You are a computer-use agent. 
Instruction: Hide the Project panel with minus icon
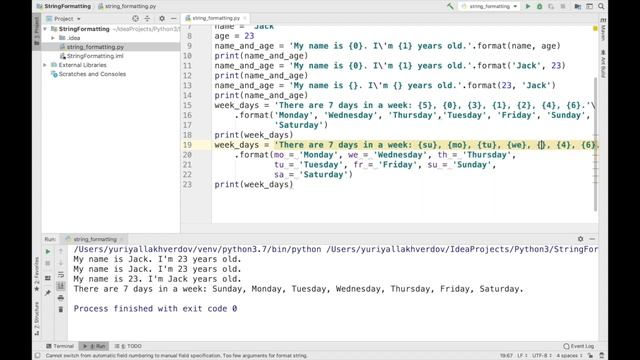173,18
